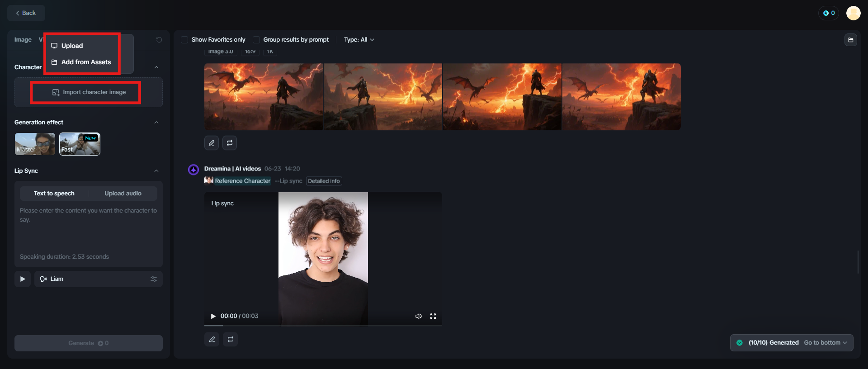Choose Add from Assets menu option
The image size is (868, 369).
click(x=82, y=62)
